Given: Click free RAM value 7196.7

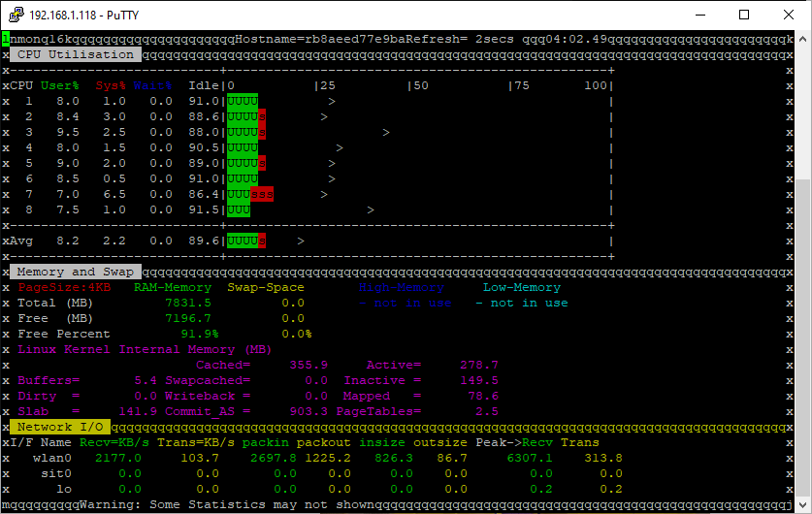Looking at the screenshot, I should coord(188,318).
